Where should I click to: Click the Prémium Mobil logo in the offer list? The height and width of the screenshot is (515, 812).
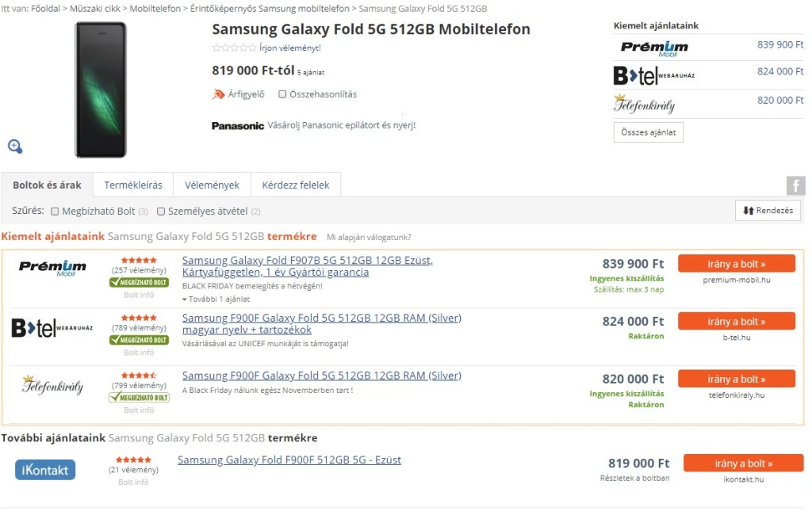click(52, 269)
